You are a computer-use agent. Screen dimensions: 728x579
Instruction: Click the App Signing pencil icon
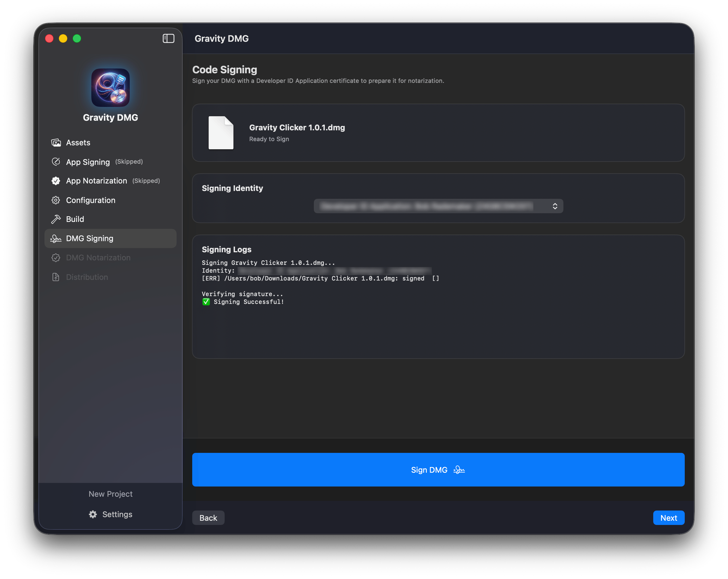point(56,162)
